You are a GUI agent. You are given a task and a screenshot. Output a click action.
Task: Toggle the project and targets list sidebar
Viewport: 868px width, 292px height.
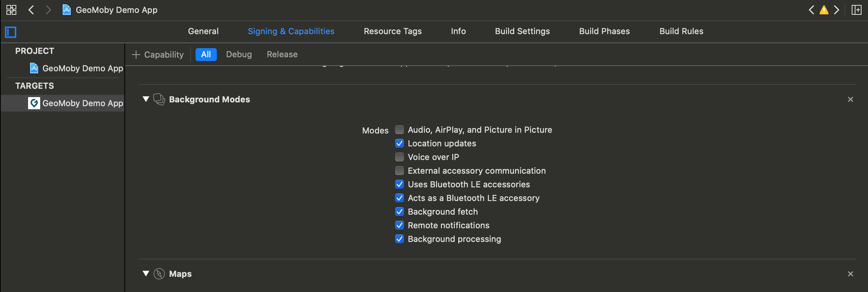tap(11, 32)
